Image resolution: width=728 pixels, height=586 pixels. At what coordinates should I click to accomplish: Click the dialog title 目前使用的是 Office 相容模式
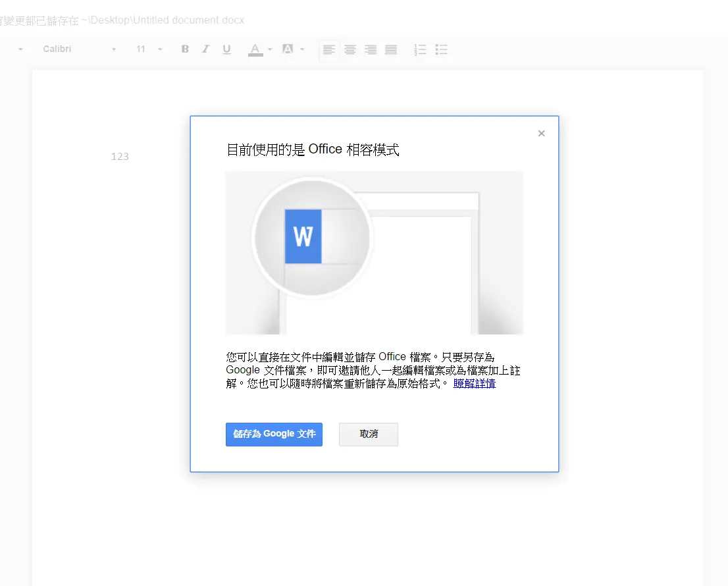point(313,149)
